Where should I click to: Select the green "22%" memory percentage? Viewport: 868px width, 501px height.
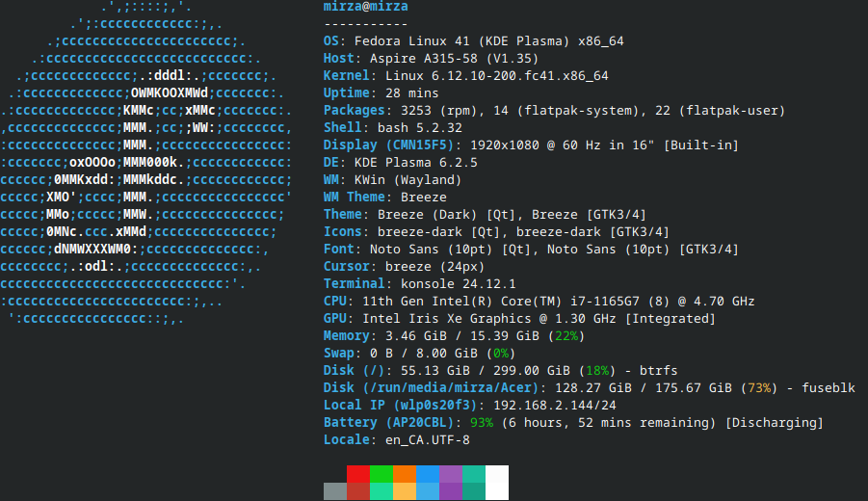coord(566,336)
